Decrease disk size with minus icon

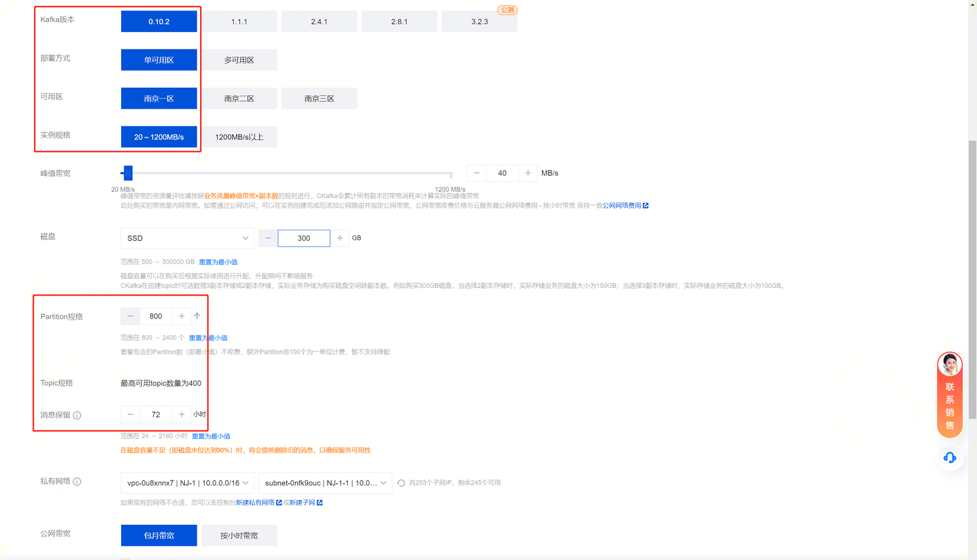click(x=268, y=238)
